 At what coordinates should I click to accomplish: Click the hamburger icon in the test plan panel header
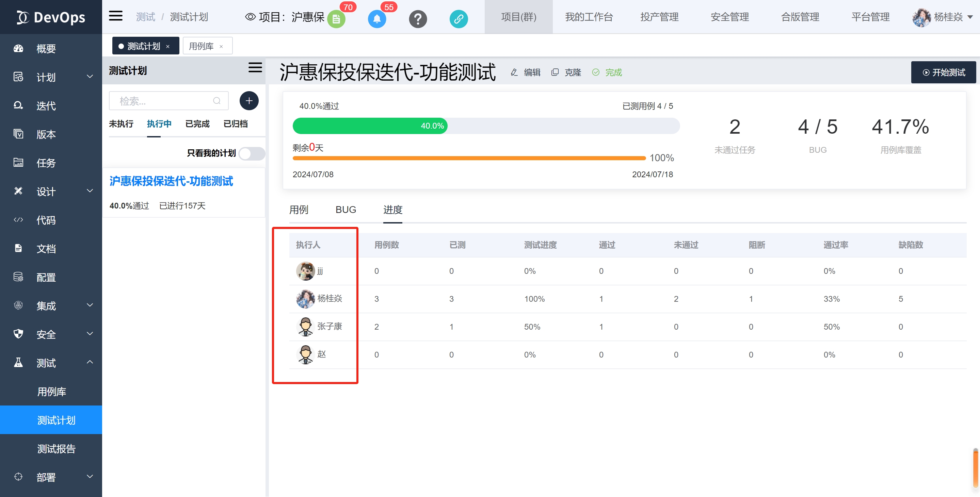pos(255,68)
